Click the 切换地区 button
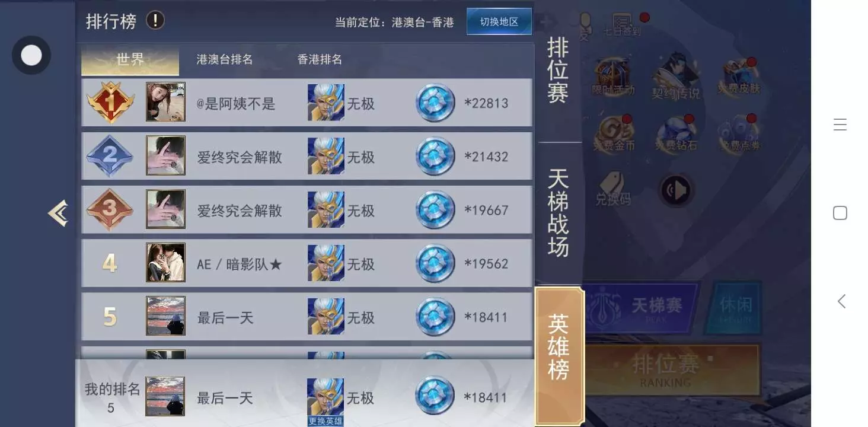 (499, 21)
